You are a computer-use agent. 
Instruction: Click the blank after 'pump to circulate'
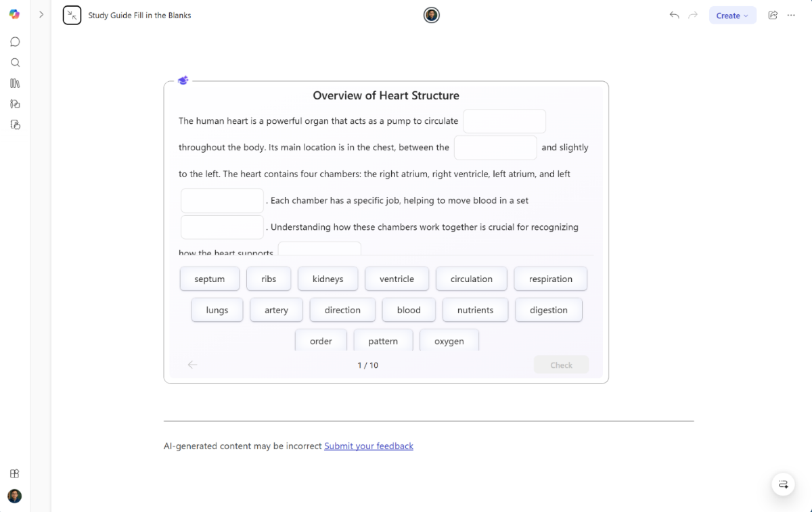point(504,121)
